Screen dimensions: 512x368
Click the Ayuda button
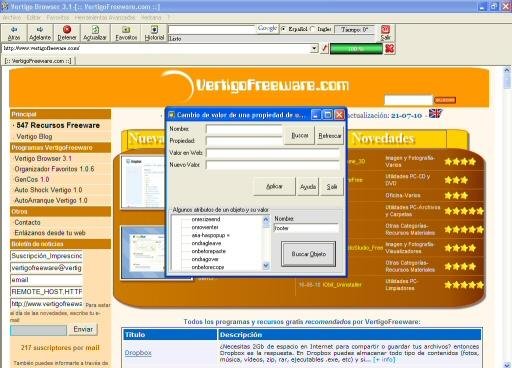click(308, 187)
